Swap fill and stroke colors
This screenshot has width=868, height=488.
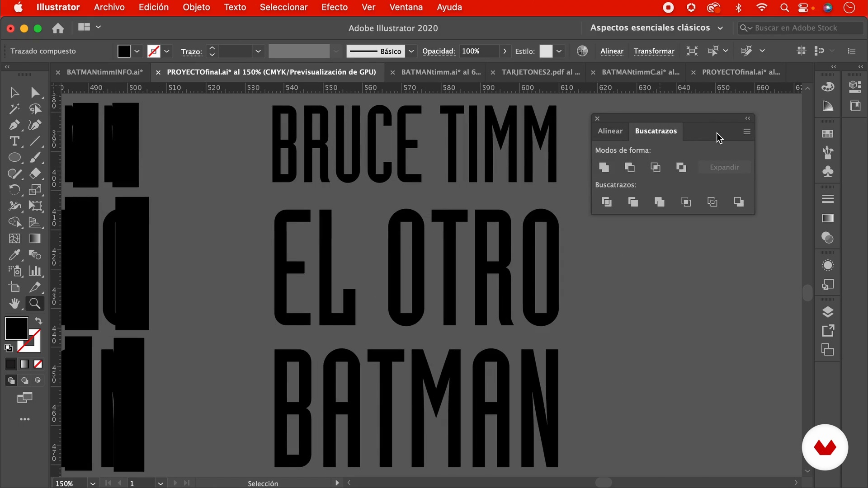(x=38, y=321)
